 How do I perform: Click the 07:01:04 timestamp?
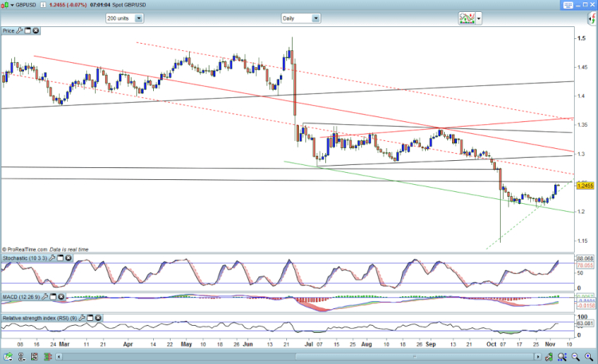(x=100, y=5)
